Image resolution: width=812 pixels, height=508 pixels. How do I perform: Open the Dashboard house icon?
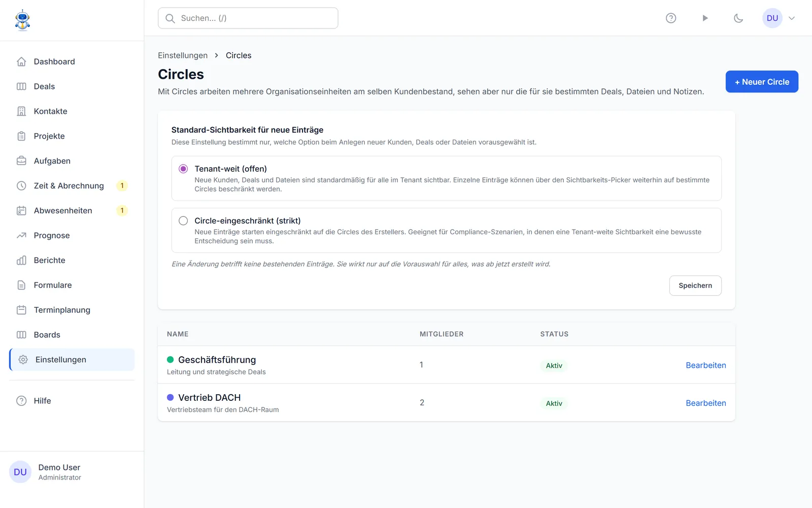click(x=21, y=61)
